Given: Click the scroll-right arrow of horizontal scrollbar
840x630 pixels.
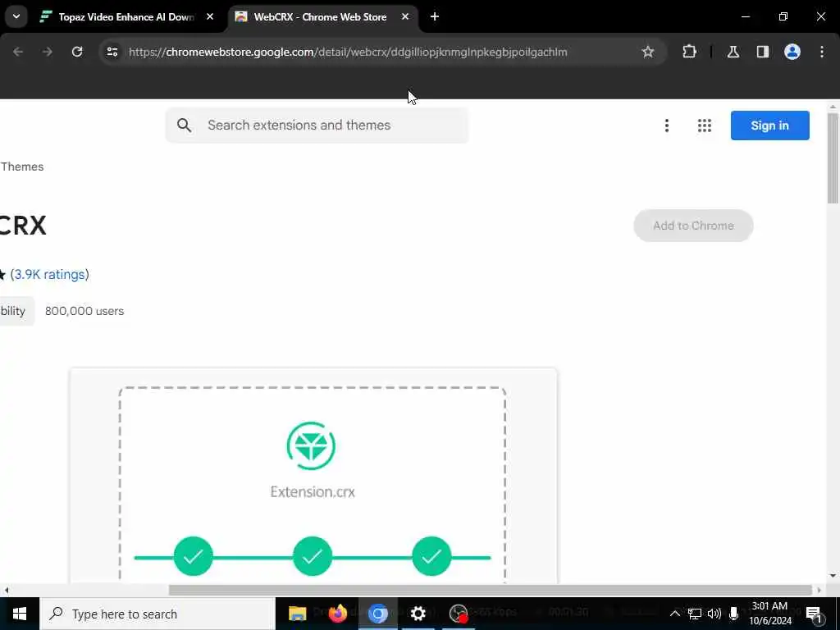Looking at the screenshot, I should pos(819,590).
